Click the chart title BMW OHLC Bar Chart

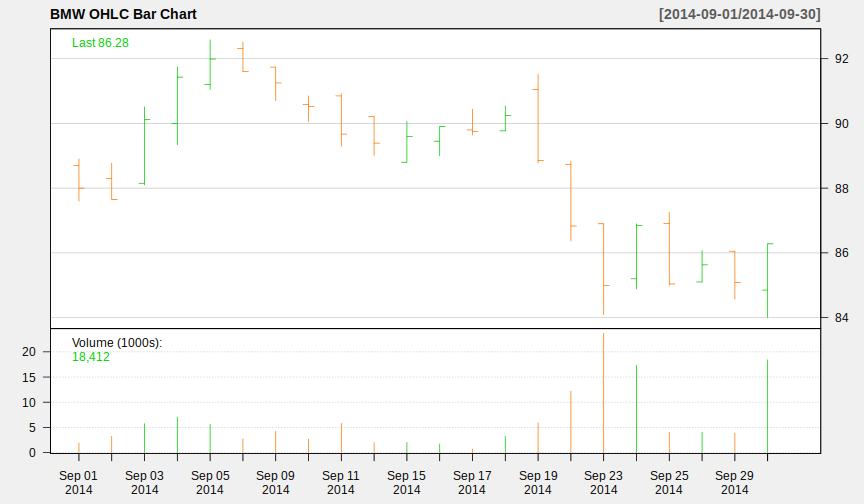coord(123,14)
